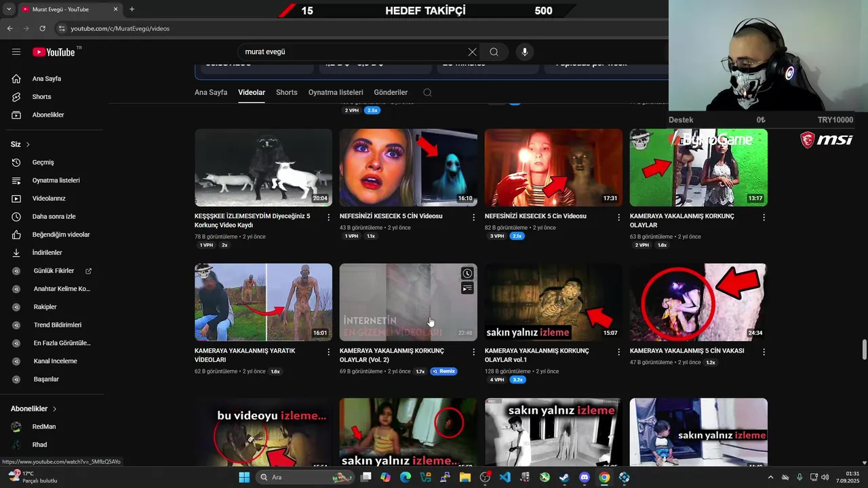
Task: Search within channel using magnifier icon
Action: [x=427, y=92]
